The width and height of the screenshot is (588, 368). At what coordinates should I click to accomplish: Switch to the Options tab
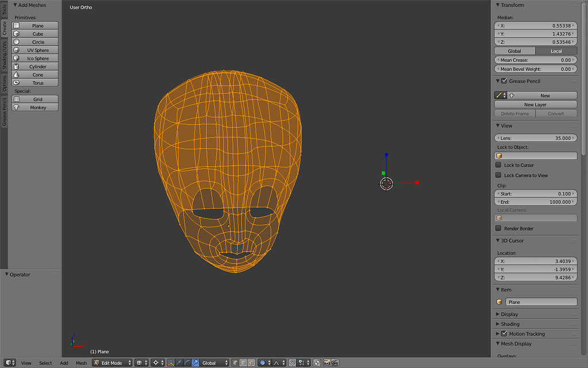pos(4,83)
